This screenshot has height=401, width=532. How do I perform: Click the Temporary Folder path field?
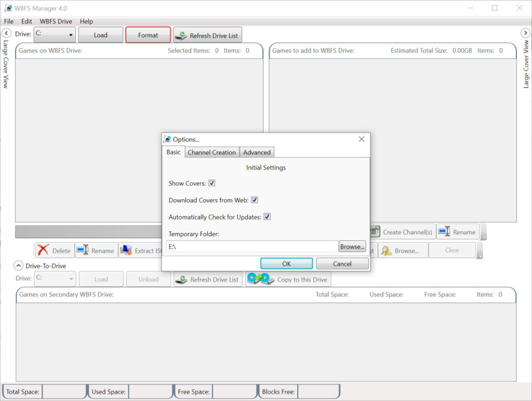[252, 247]
